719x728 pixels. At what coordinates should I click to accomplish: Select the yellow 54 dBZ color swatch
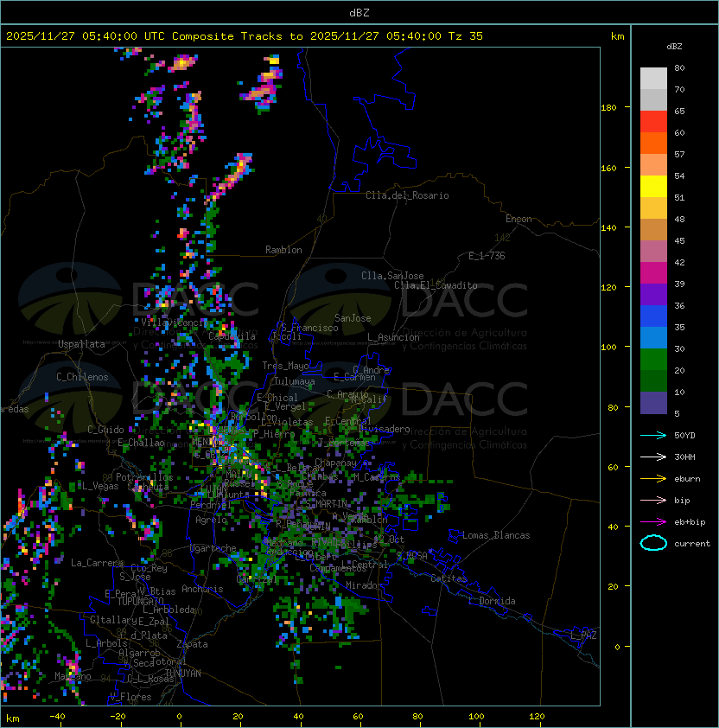point(653,187)
